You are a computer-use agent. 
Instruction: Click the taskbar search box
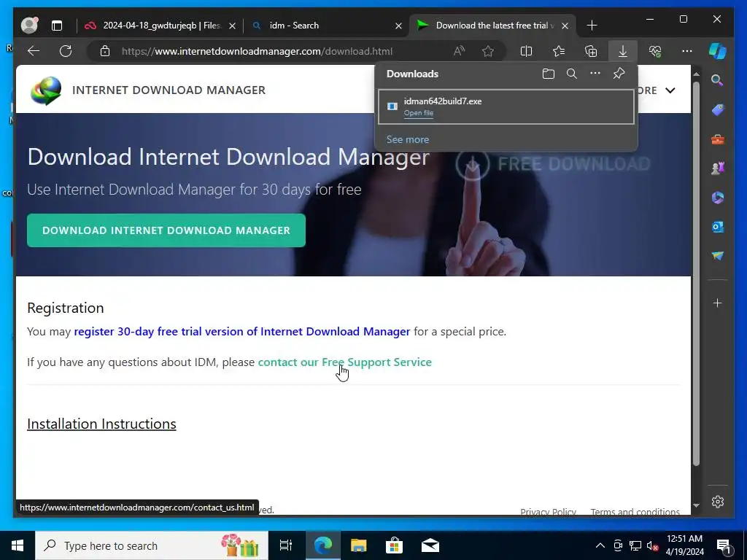click(x=152, y=545)
